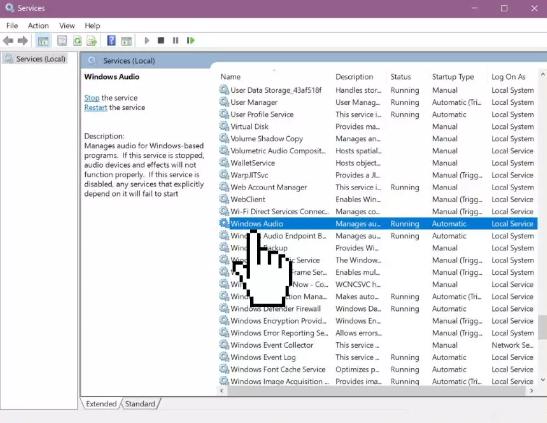Open Help with the blue question icon

click(x=111, y=40)
